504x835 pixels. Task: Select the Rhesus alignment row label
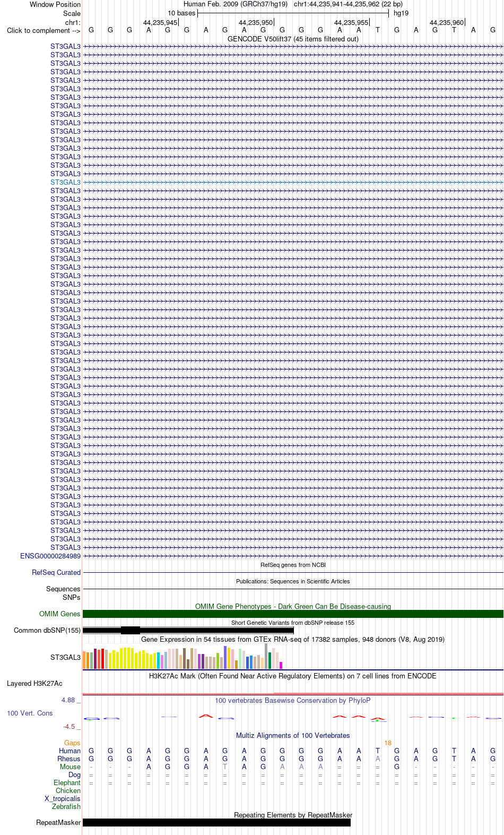coord(69,759)
